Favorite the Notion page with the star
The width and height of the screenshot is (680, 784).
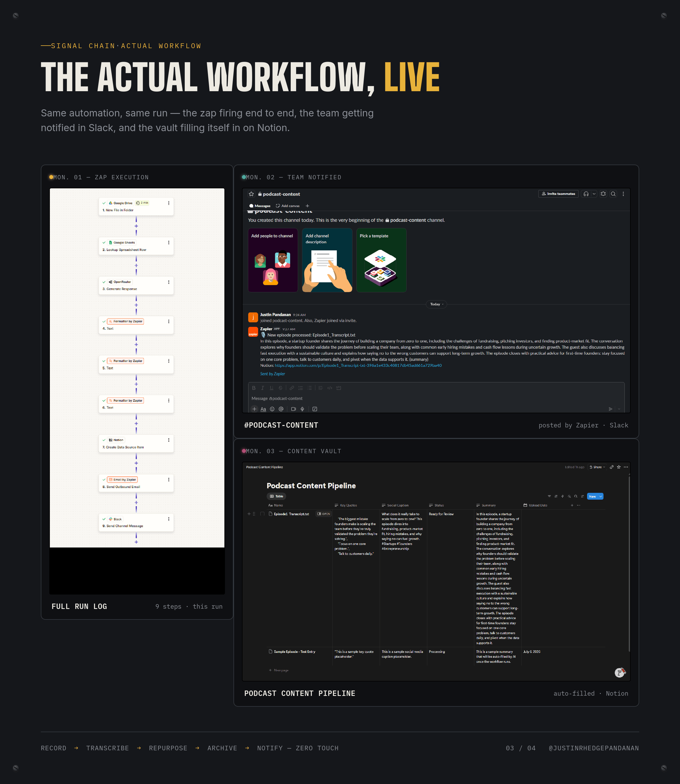(619, 467)
